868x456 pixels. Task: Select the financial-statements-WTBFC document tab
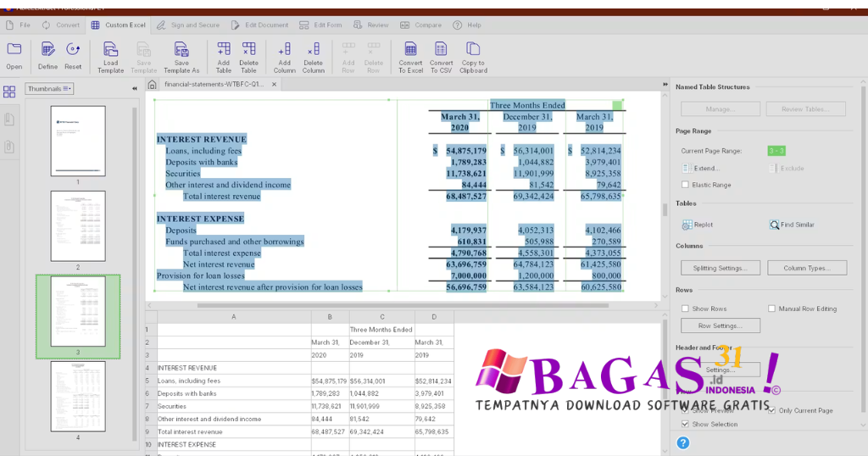(214, 85)
